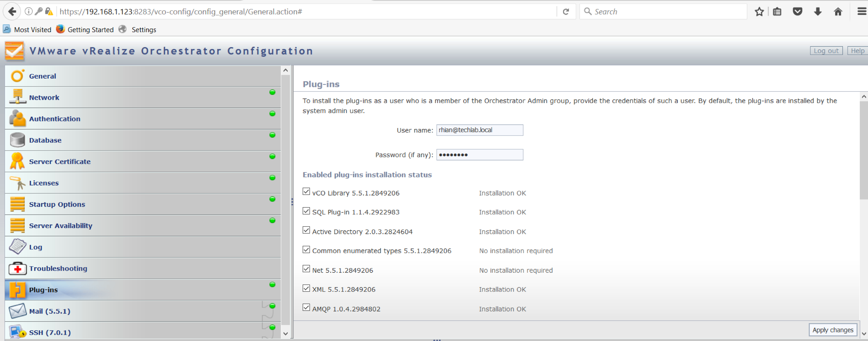
Task: Open Server Certificate tab
Action: pos(143,162)
